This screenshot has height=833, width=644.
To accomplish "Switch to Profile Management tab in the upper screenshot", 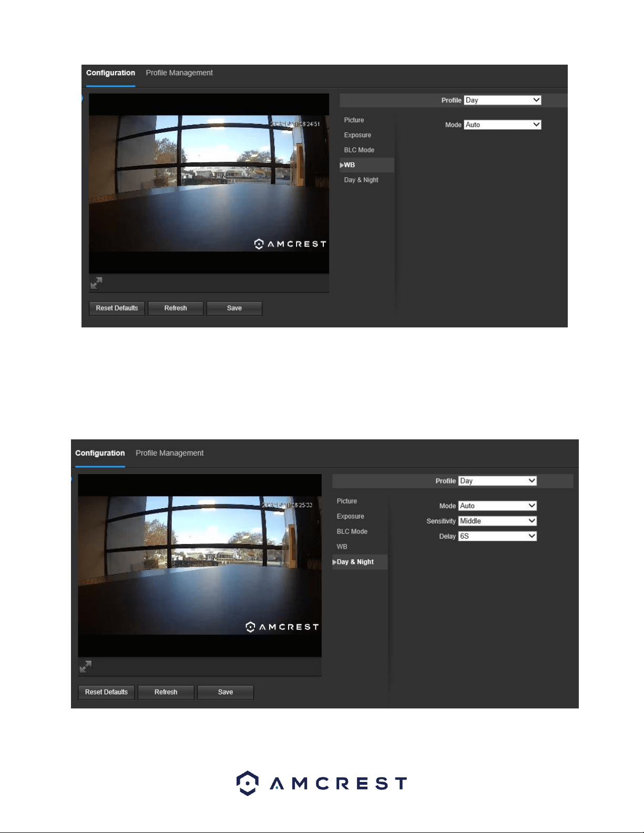I will coord(179,73).
